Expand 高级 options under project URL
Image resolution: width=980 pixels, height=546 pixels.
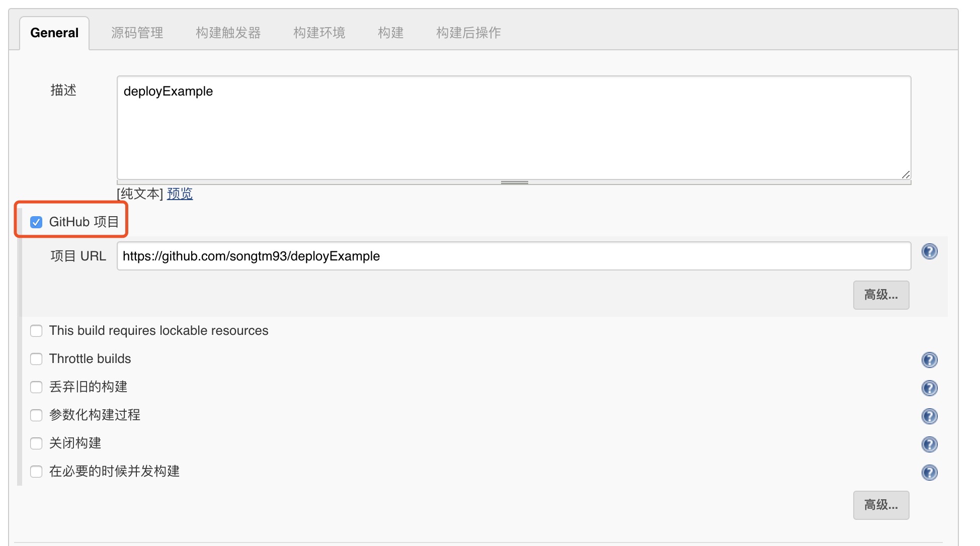point(880,295)
